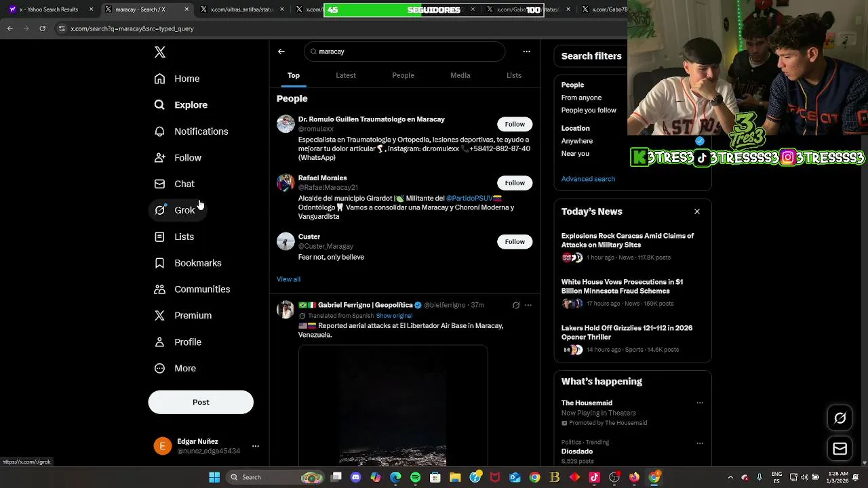Open the @PartidoPSUV mention link

[469, 199]
